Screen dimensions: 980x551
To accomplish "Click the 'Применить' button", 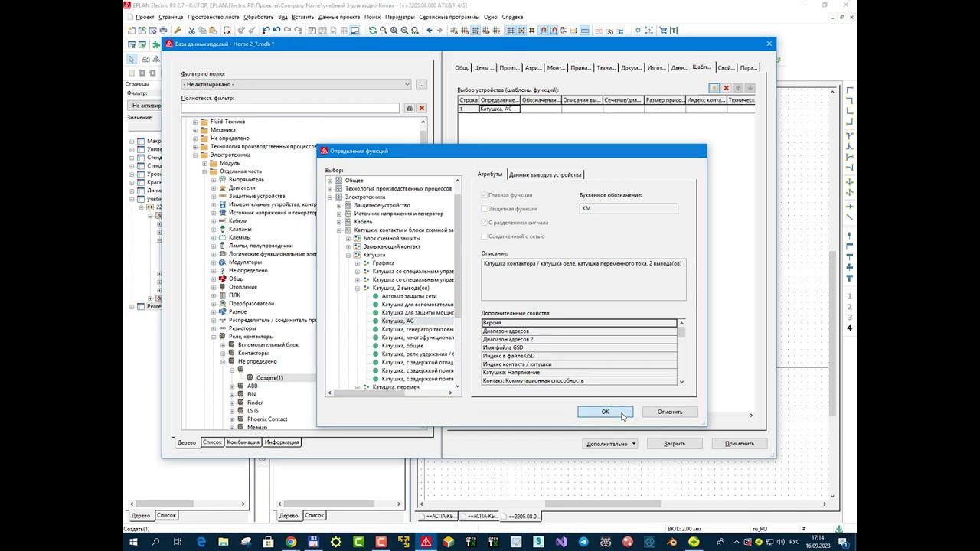I will click(740, 443).
